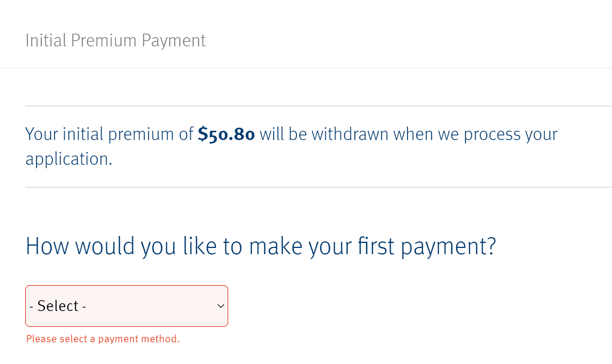Viewport: 612px width, 364px height.
Task: Click the "Initial Premium Payment" page heading
Action: coord(115,41)
